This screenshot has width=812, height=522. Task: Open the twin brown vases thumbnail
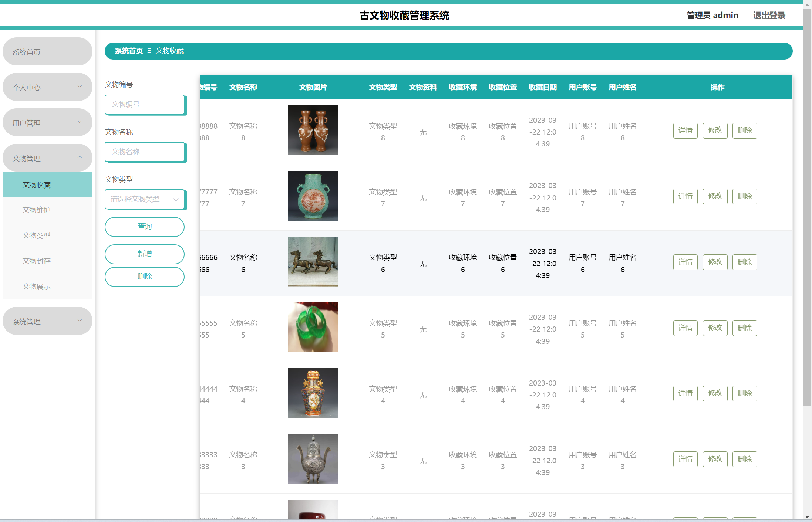[x=313, y=130]
